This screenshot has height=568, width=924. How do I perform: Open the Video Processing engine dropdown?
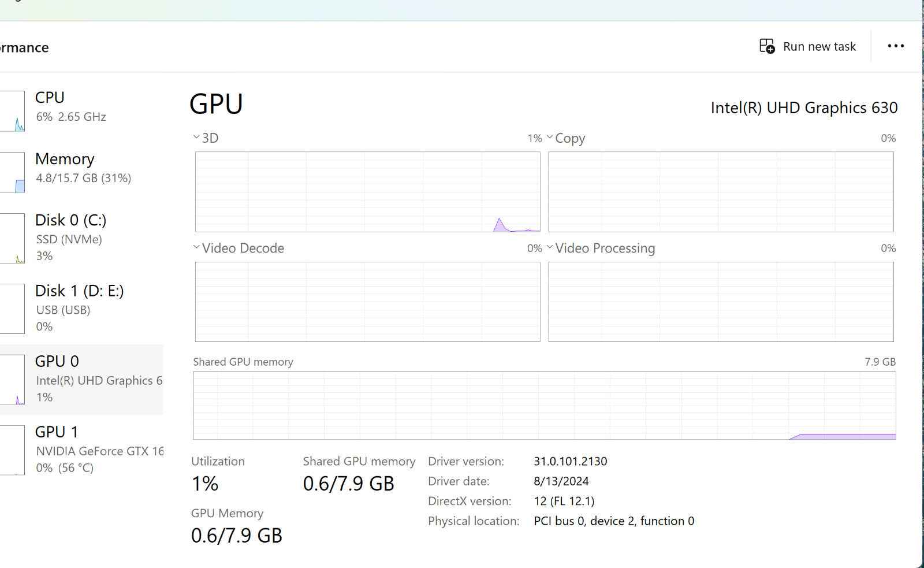[x=550, y=247]
